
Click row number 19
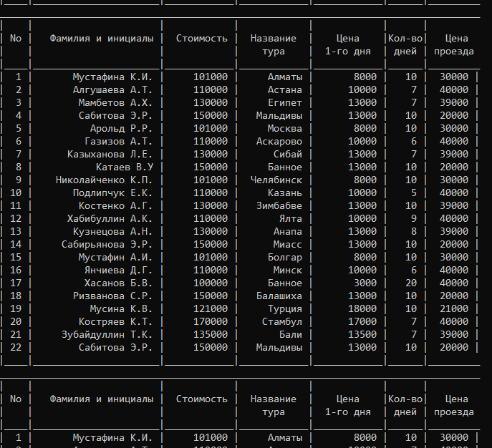pos(16,308)
